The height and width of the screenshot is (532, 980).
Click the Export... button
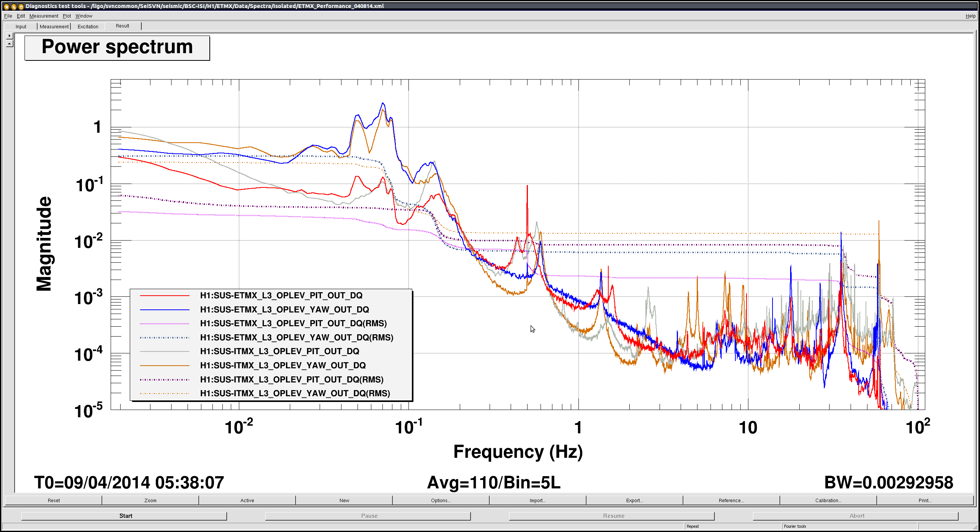coord(635,500)
